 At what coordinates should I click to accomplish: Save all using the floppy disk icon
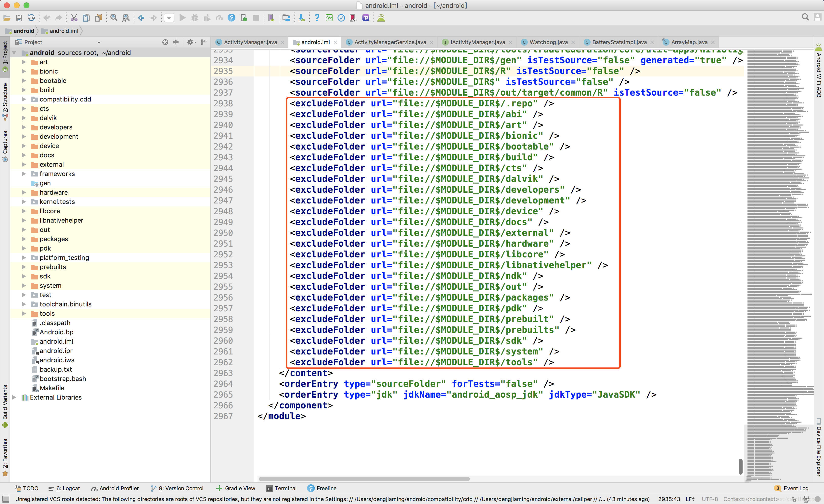[19, 18]
